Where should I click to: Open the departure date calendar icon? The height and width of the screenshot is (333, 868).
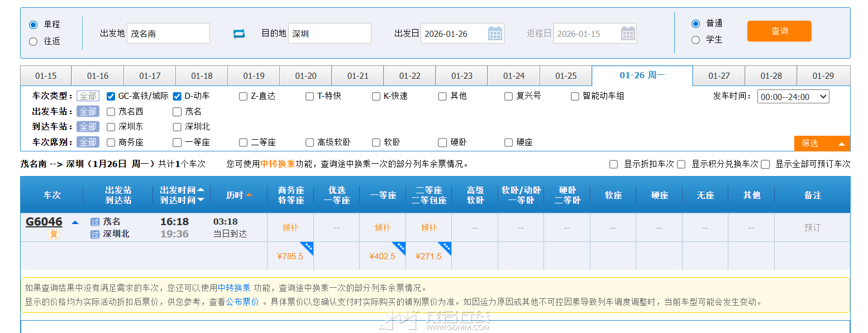point(495,33)
